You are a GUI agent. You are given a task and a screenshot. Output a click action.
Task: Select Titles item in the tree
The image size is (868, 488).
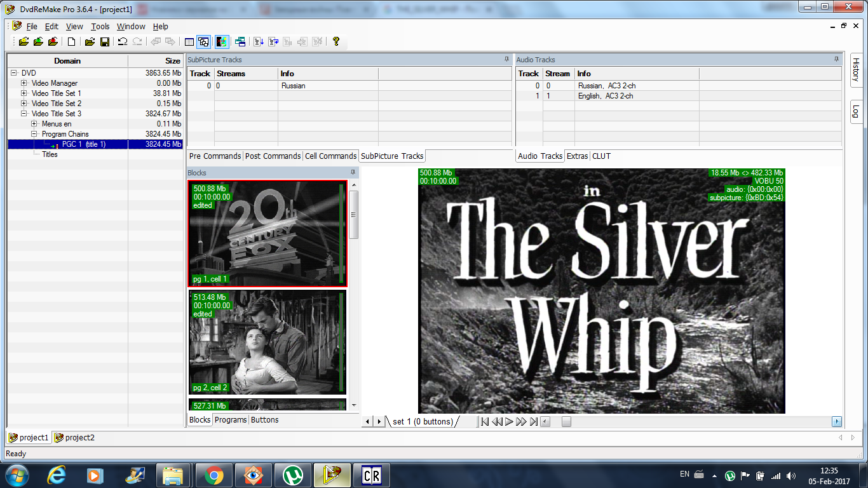50,154
